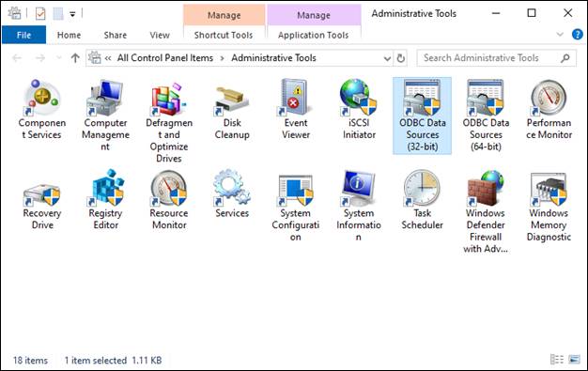Select the Registry Editor icon

pos(106,188)
